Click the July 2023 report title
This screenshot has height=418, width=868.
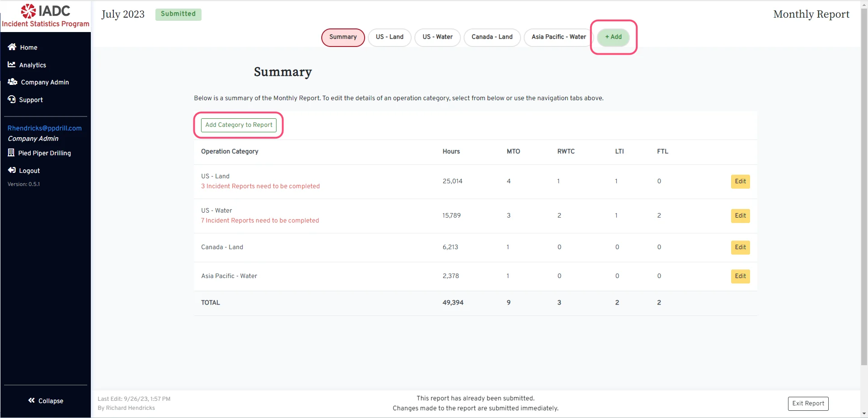coord(123,14)
